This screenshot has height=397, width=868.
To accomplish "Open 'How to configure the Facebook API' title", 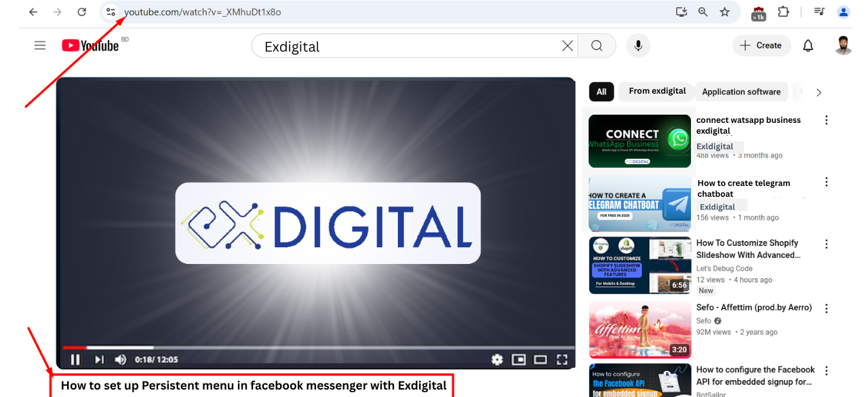I will pos(755,376).
